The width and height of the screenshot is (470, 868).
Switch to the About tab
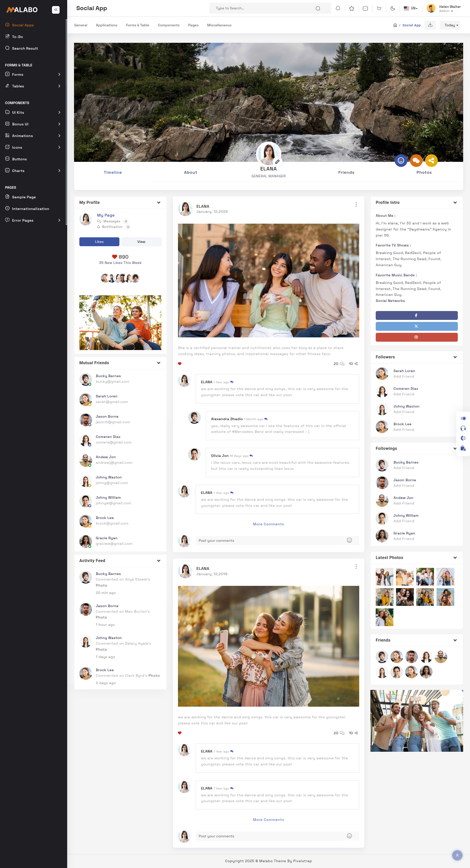[190, 172]
